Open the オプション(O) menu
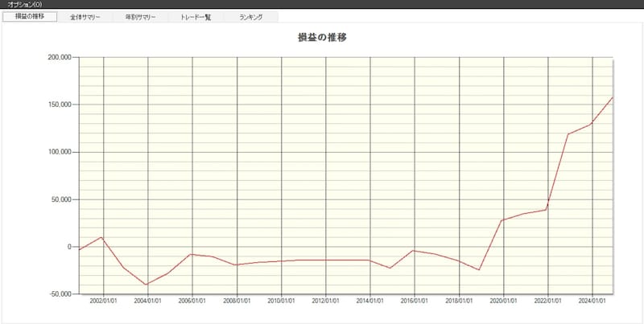Viewport: 644px width, 324px height. click(x=24, y=4)
